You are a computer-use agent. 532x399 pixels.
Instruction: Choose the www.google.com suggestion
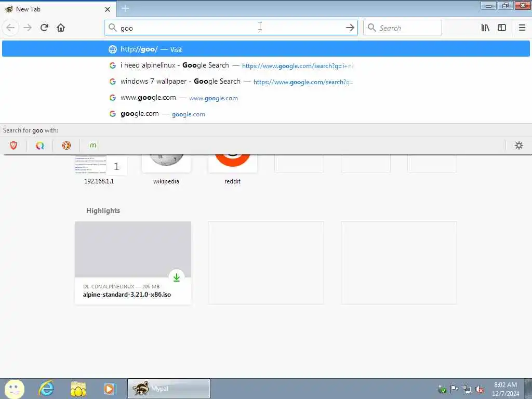point(265,98)
